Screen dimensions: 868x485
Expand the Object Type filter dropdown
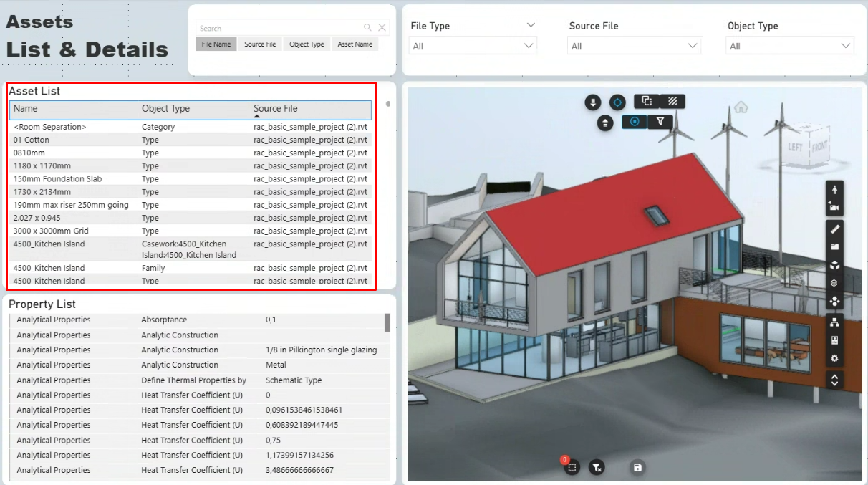(790, 46)
